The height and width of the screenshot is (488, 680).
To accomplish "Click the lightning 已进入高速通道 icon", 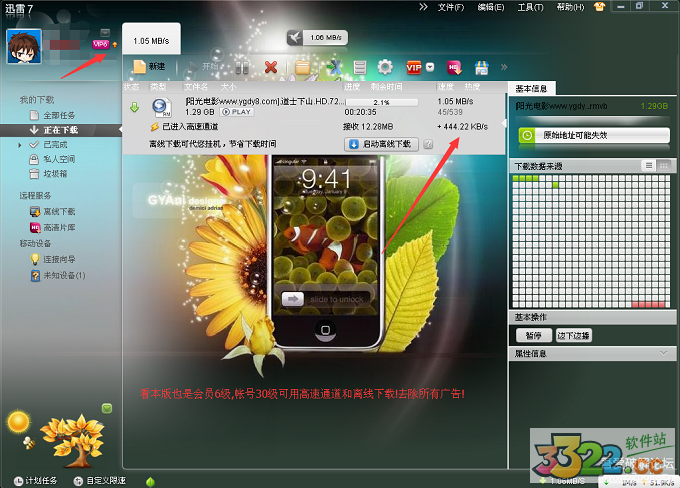I will point(154,127).
